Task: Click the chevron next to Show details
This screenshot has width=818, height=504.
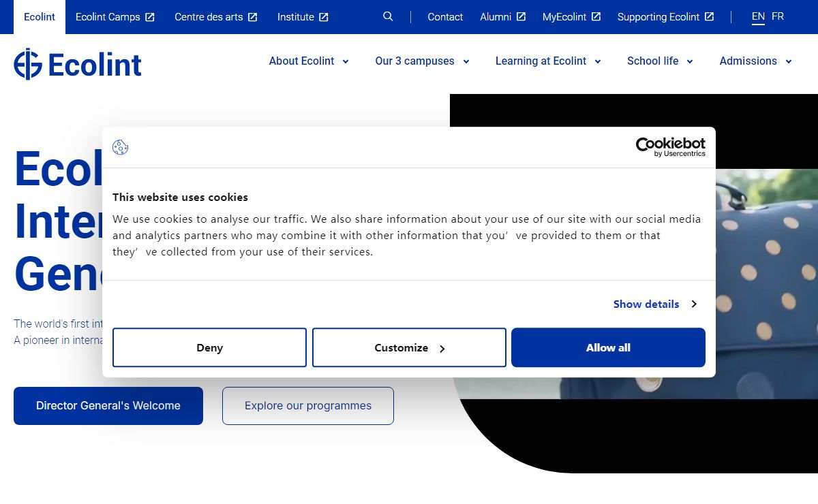Action: pos(694,304)
